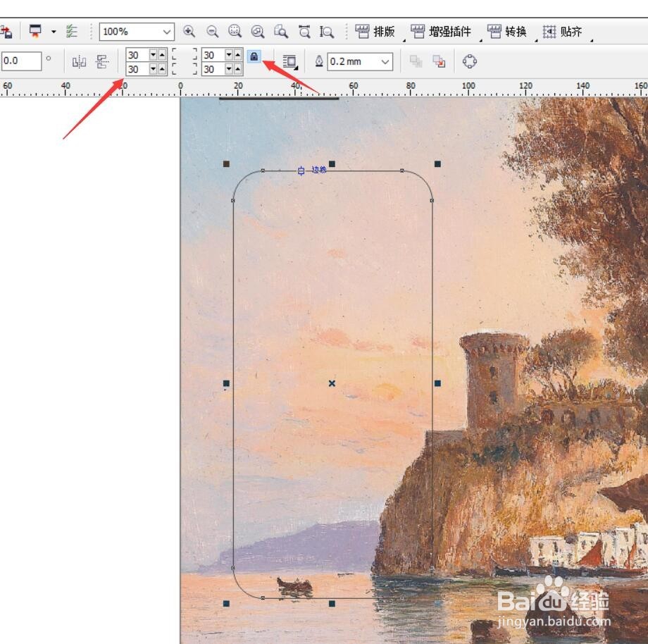Viewport: 648px width, 644px height.
Task: Click the bottom-left selection handle
Action: [x=226, y=604]
